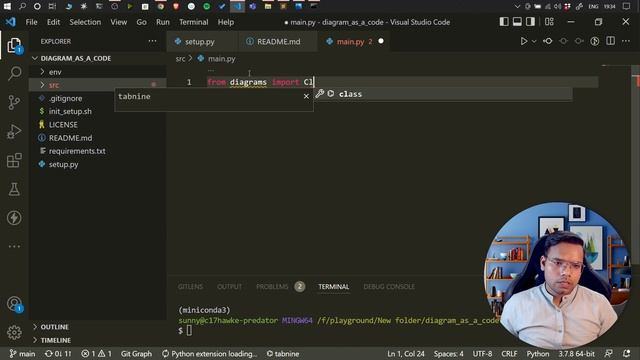
Task: Open editor More Actions menu
Action: click(626, 41)
